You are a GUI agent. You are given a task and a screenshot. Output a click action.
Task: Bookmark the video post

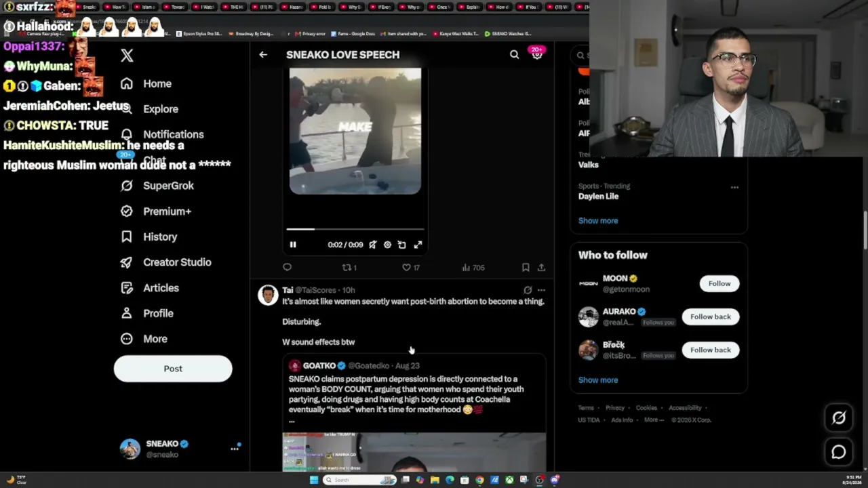(526, 268)
